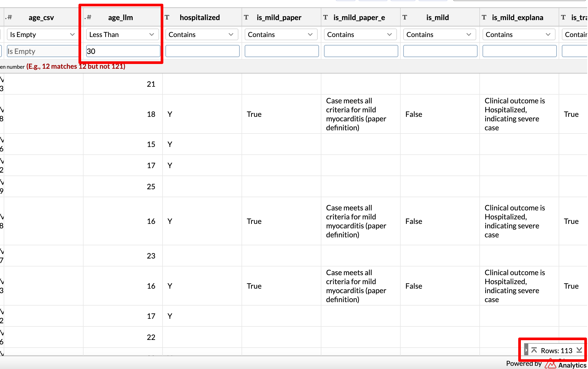This screenshot has height=369, width=588.
Task: Open the age_llm 'Less Than' filter dropdown
Action: click(122, 35)
